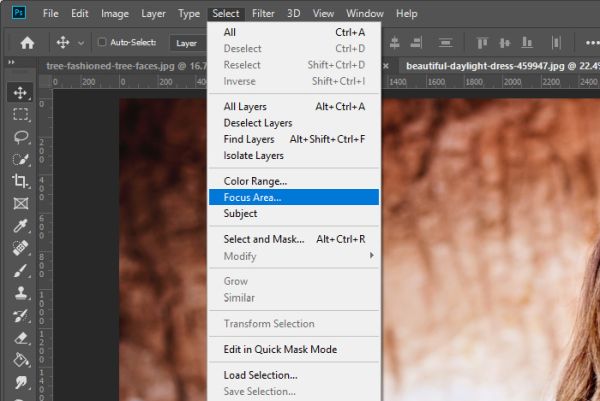Open the Layer dropdown in options bar
Screen dimensions: 600x401
click(189, 43)
